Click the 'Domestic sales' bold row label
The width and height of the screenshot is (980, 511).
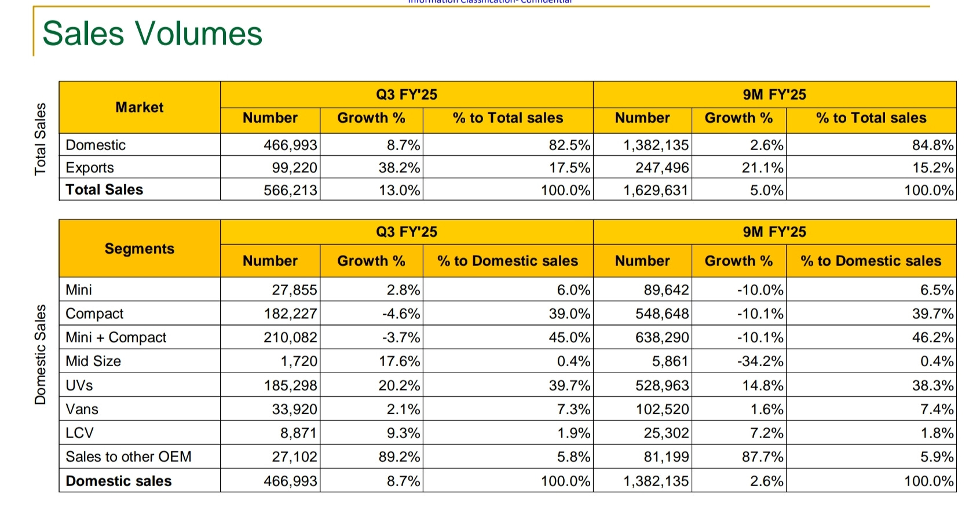pyautogui.click(x=119, y=481)
